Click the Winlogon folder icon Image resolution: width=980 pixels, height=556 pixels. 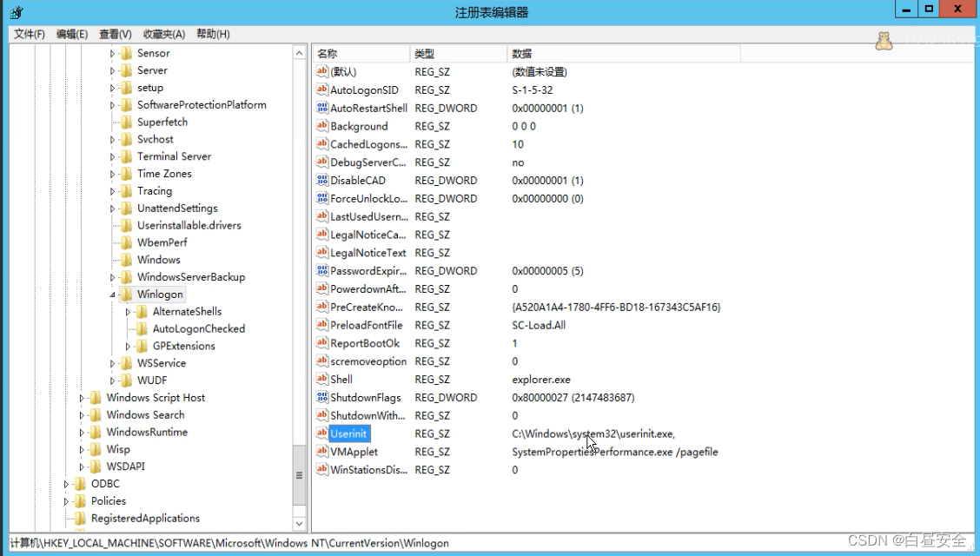(x=126, y=294)
